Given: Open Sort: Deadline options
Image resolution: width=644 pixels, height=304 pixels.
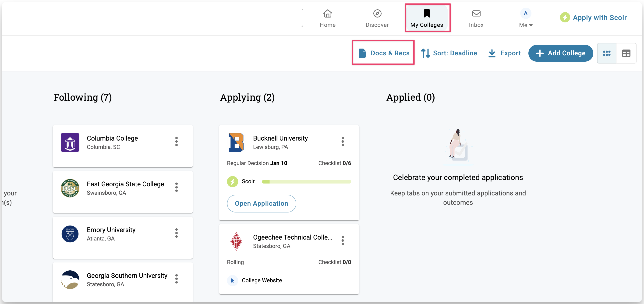Looking at the screenshot, I should click(449, 53).
